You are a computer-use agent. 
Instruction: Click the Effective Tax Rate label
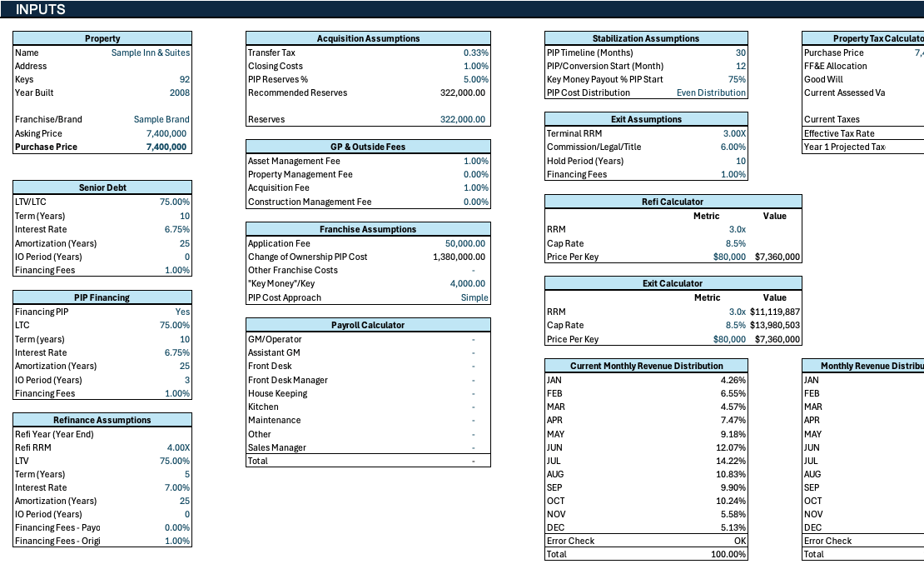839,133
